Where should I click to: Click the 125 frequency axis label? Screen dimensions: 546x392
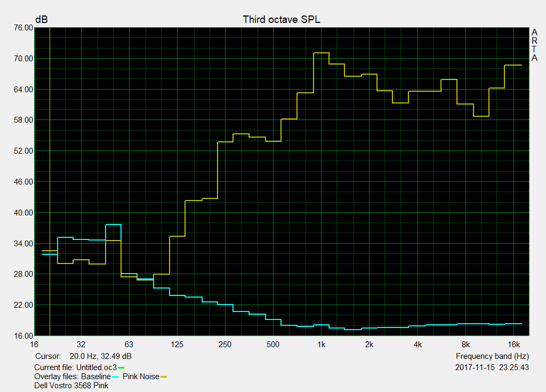(177, 345)
